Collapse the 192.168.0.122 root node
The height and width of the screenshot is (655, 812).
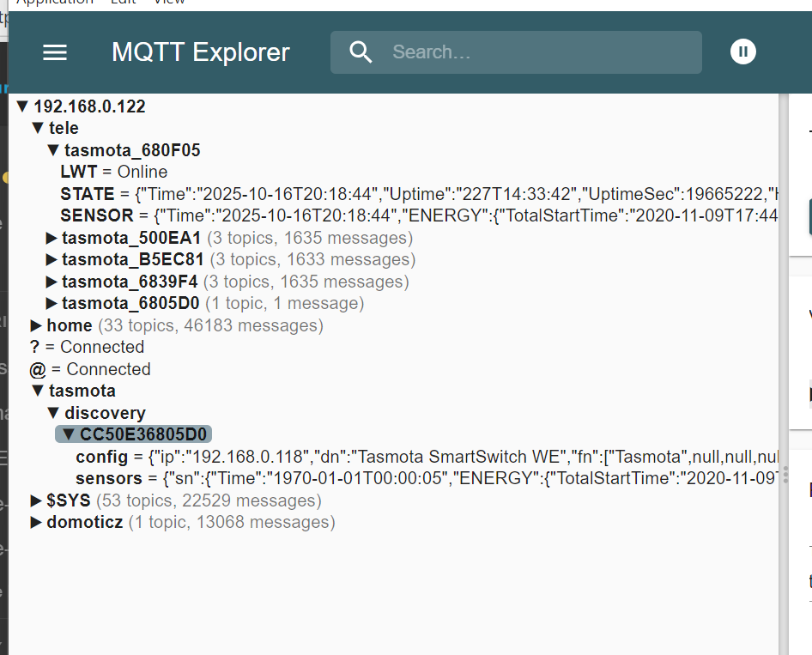click(23, 107)
